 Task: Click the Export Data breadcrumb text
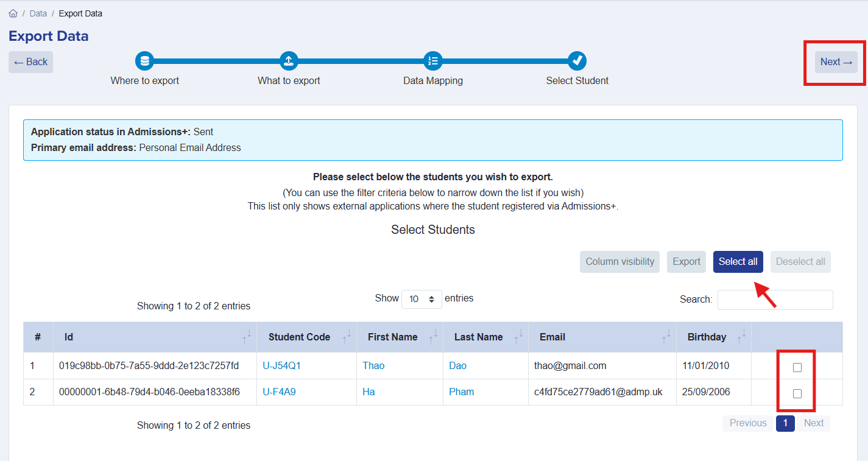click(x=80, y=13)
